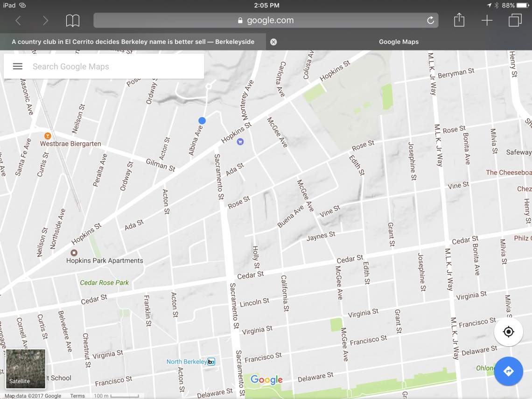Viewport: 532px width, 399px height.
Task: Go back using Safari back arrow
Action: (x=18, y=21)
